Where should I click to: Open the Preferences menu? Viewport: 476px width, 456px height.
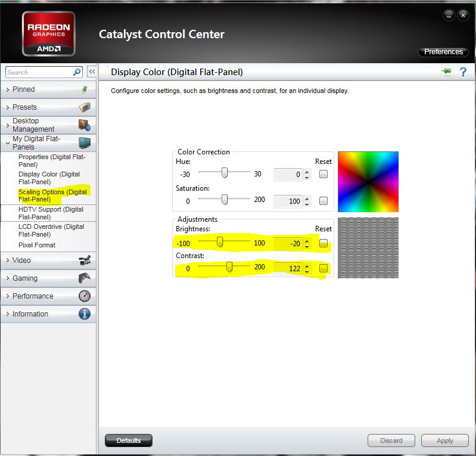443,52
